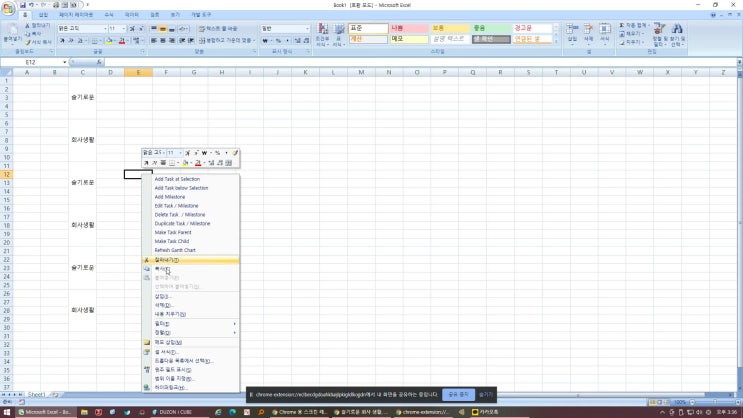Click AutoSum (자동 합계) in editing group
Viewport: 743px width, 418px height.
633,25
